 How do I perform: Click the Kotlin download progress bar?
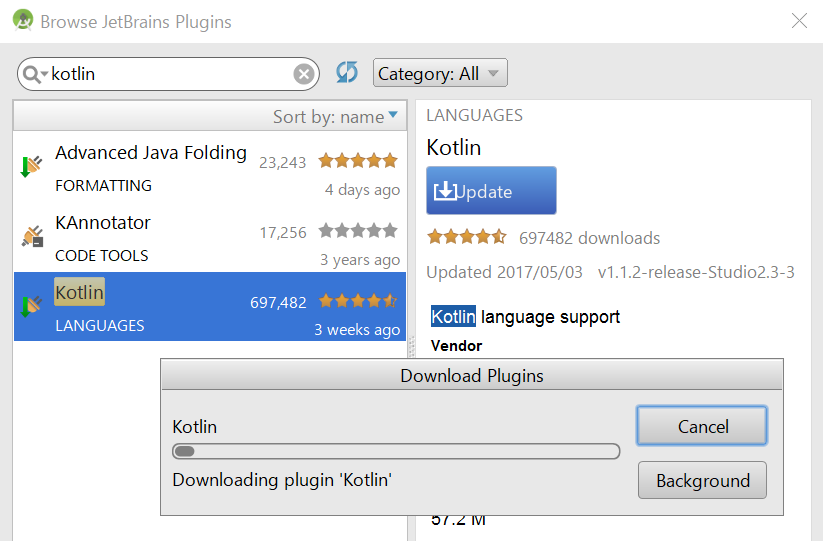(396, 451)
